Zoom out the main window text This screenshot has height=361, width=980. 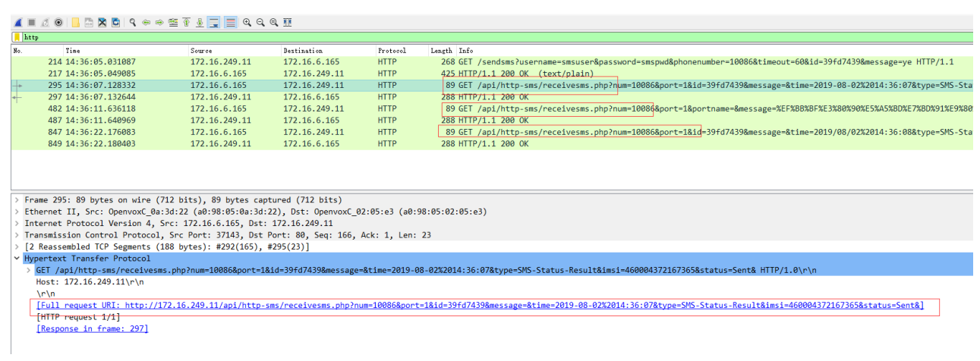260,23
